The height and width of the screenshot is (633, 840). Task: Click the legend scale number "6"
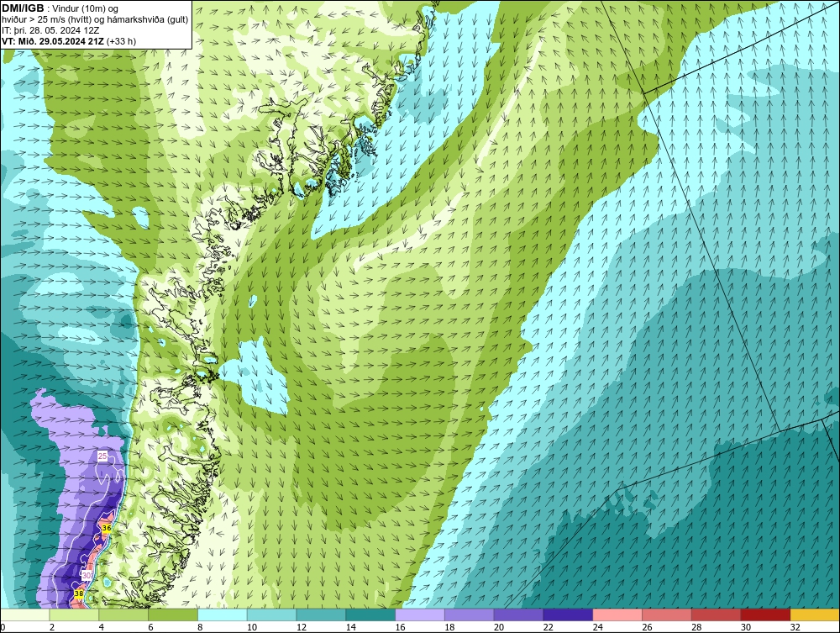pos(150,627)
